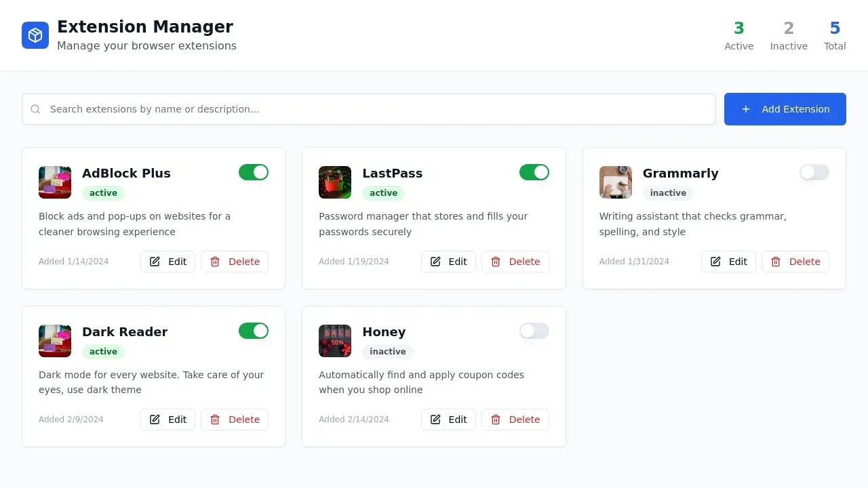
Task: Click the LastPass padlock icon
Action: pyautogui.click(x=335, y=182)
